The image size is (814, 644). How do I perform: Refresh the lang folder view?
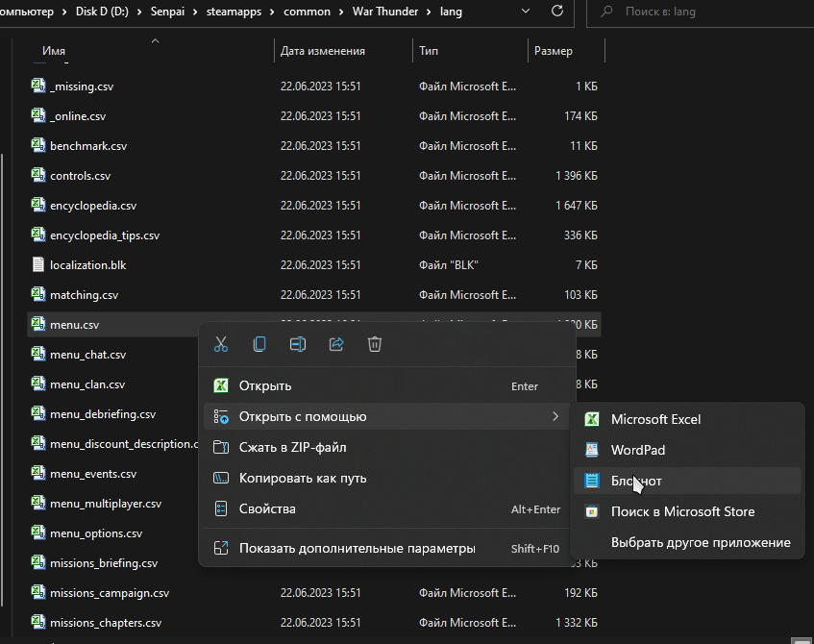(x=557, y=12)
